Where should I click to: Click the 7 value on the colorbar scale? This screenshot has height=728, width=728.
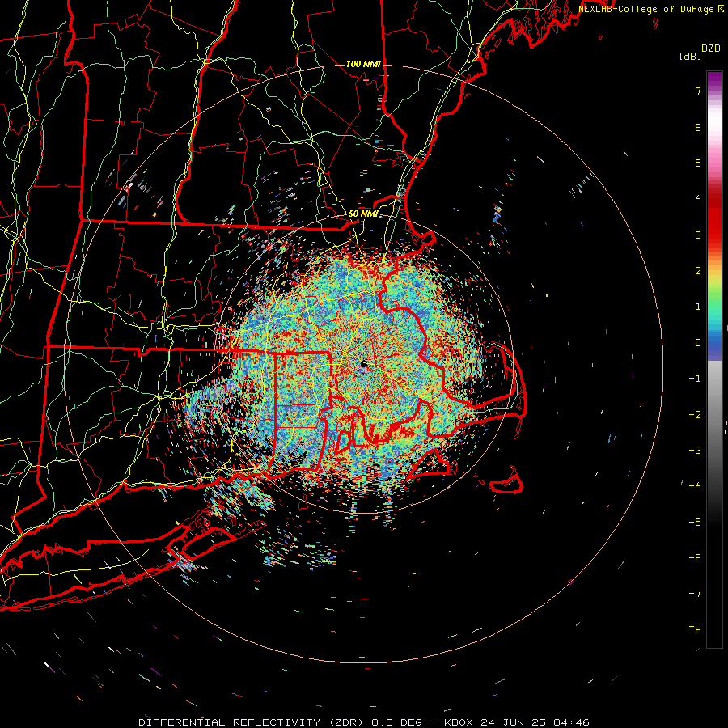(x=698, y=91)
